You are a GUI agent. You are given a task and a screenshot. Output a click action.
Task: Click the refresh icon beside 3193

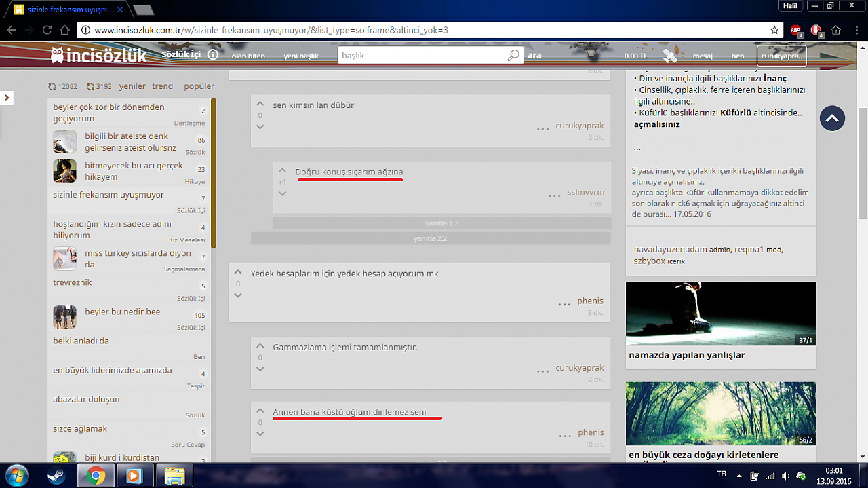90,87
